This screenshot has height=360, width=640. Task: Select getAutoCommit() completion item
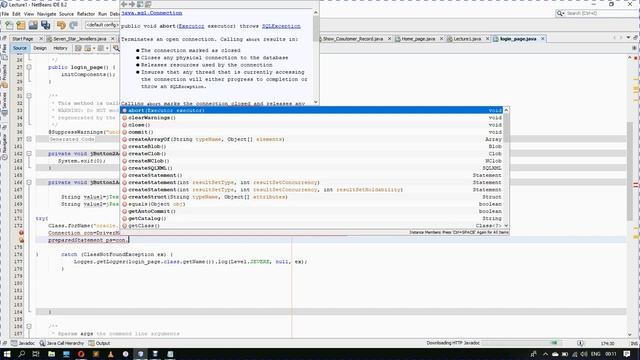[x=312, y=211]
